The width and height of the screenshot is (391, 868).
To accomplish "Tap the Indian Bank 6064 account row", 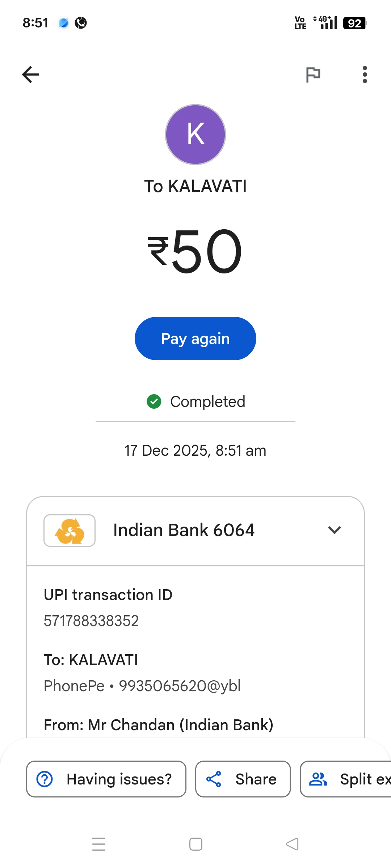I will [x=184, y=530].
